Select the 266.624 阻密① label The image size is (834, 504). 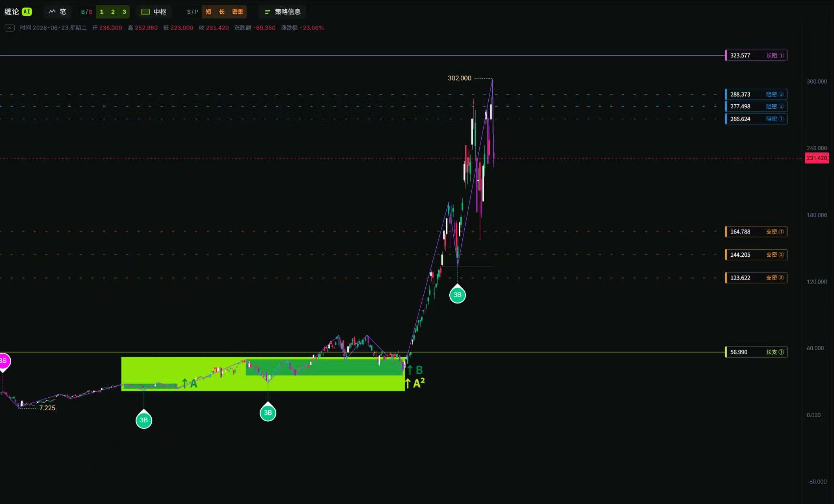[756, 119]
